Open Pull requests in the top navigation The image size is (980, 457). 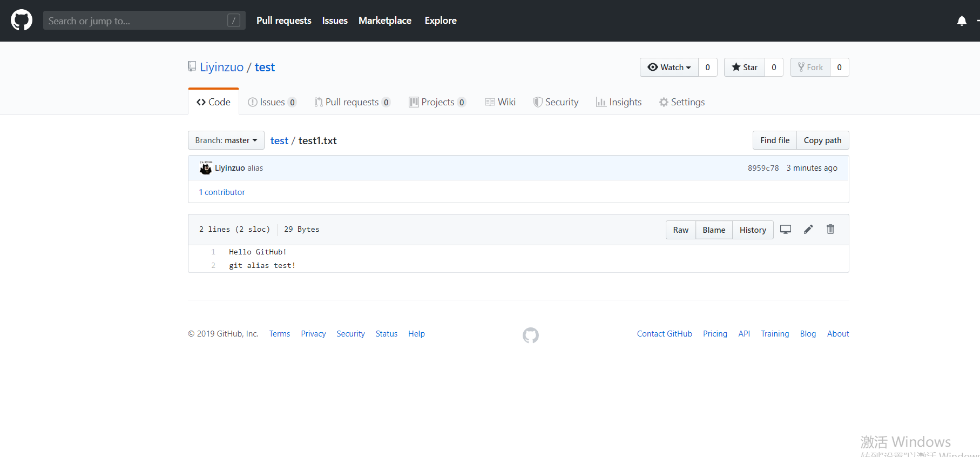(284, 21)
